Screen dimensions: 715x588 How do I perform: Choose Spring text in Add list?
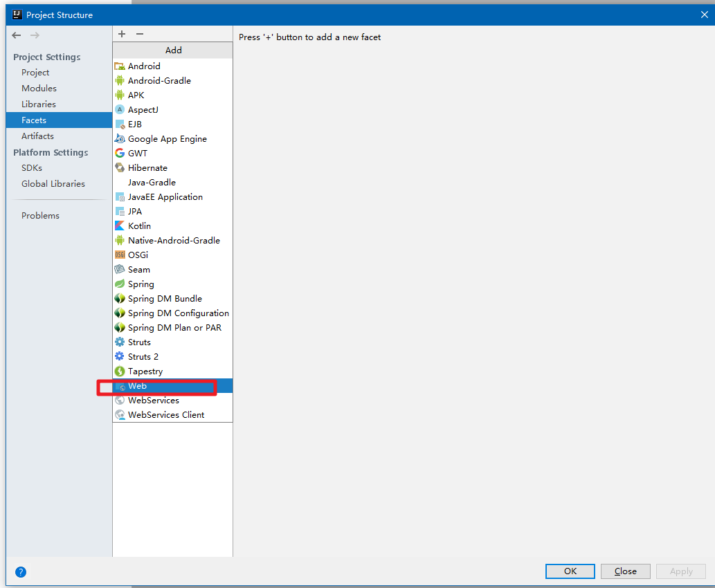click(141, 284)
